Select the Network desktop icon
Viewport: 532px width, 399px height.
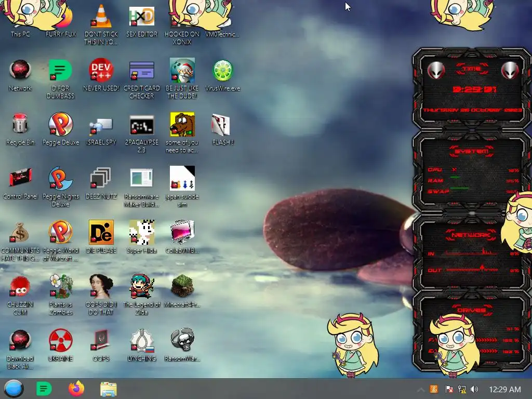(20, 75)
